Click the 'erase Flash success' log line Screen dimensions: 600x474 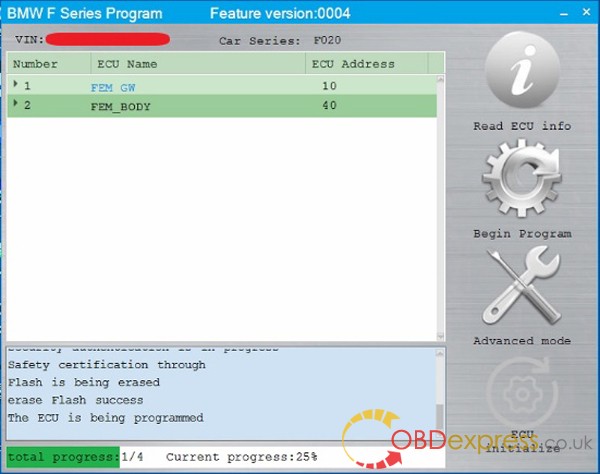tap(76, 400)
